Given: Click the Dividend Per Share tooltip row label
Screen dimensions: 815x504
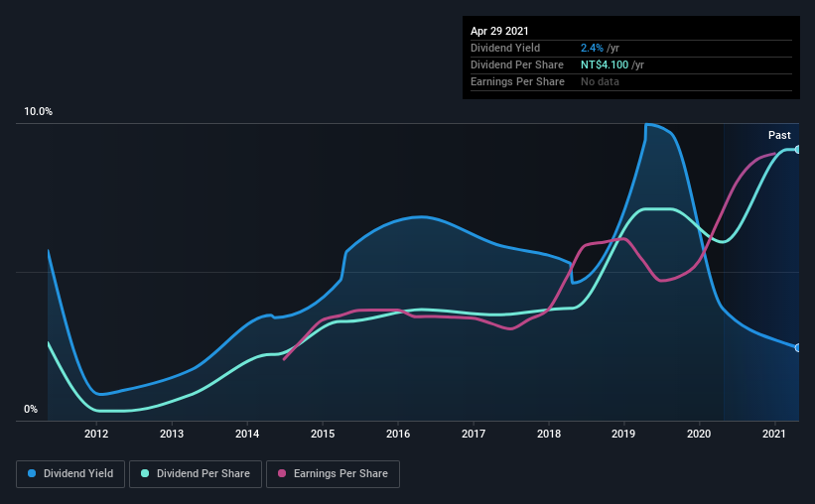Looking at the screenshot, I should pos(516,64).
